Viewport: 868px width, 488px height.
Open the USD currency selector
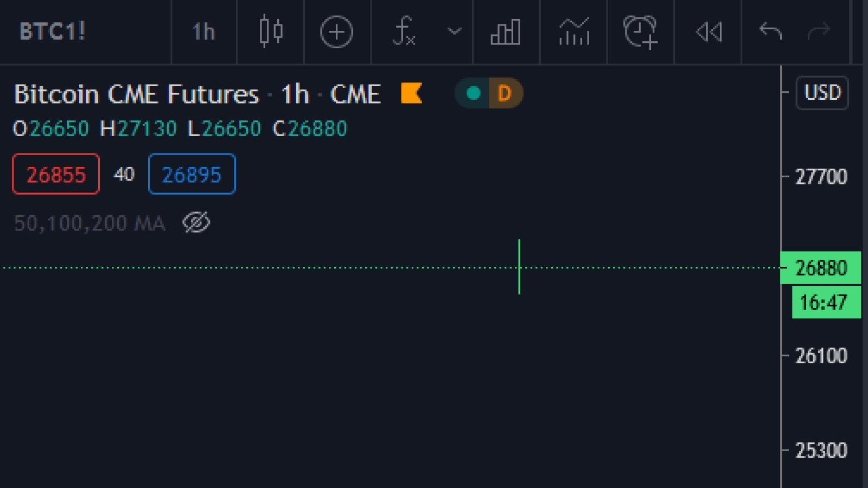(822, 93)
